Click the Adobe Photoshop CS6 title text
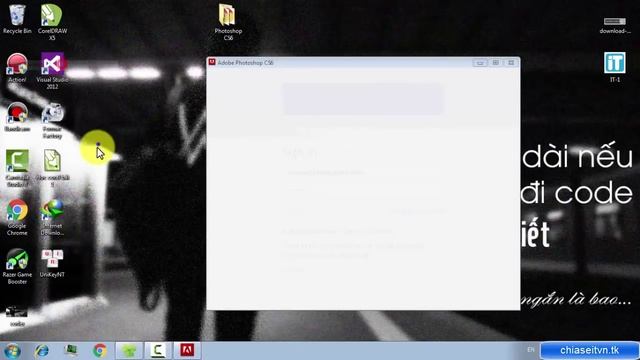Screen dimensions: 640x360 245,62
